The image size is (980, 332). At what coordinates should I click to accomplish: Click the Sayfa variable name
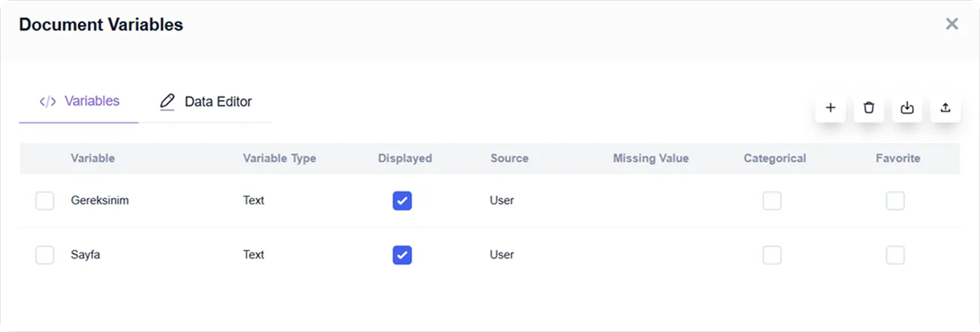85,255
